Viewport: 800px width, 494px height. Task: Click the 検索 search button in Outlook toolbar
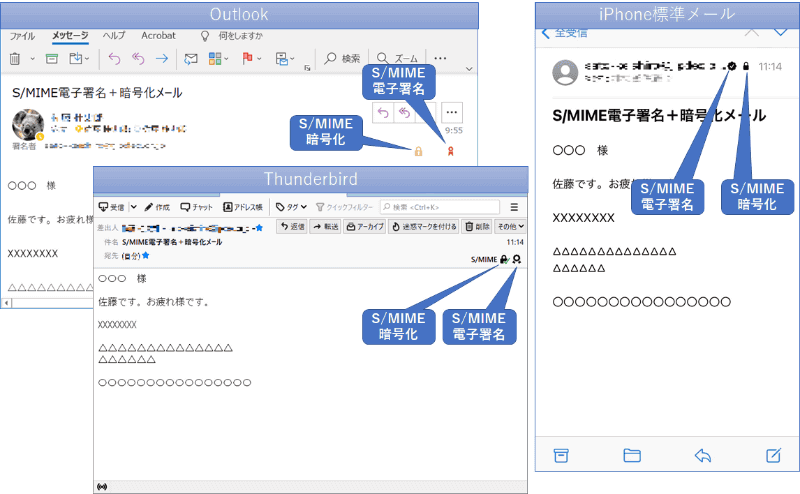(x=342, y=58)
